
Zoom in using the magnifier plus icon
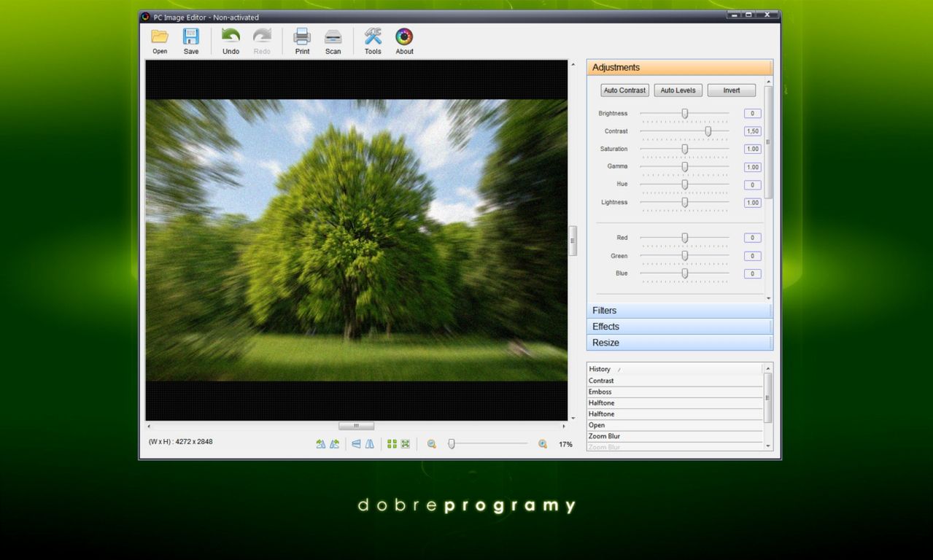(x=543, y=443)
